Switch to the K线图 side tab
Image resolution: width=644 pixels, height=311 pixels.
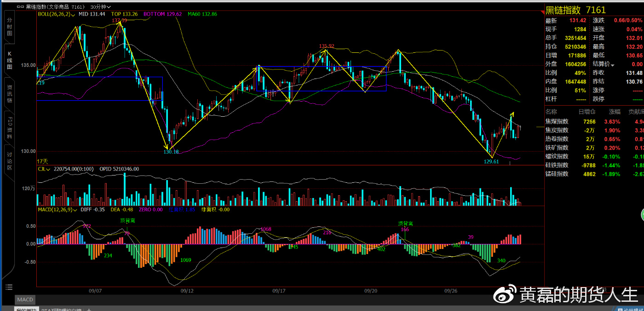[x=9, y=60]
